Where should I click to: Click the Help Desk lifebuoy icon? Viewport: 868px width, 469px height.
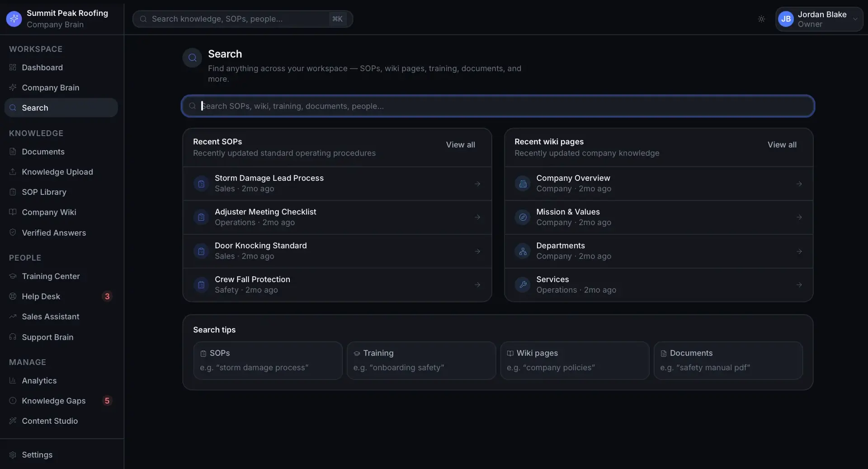[13, 296]
